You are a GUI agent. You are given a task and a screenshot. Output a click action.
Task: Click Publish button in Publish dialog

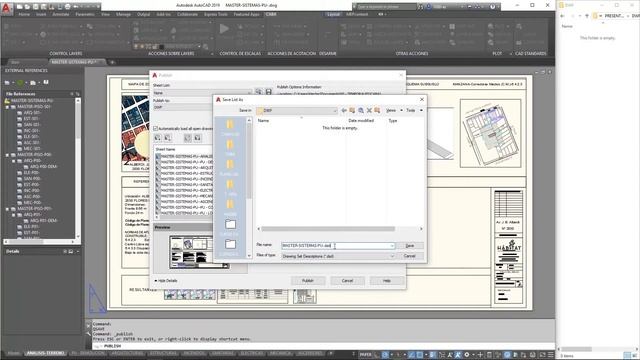point(308,281)
